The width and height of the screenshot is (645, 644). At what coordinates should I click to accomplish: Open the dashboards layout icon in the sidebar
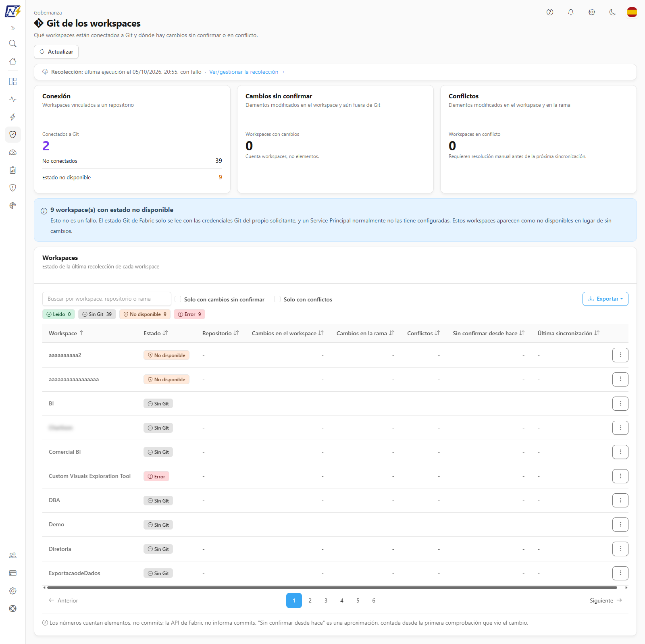pos(13,81)
